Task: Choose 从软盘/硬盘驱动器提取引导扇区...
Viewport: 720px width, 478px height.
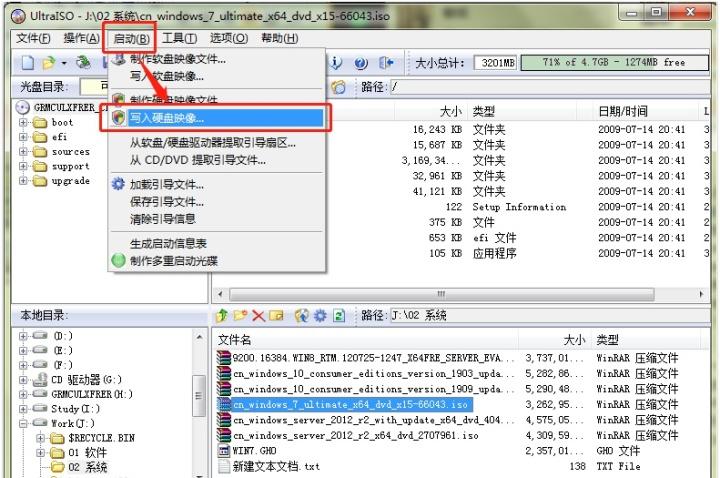Action: 217,143
